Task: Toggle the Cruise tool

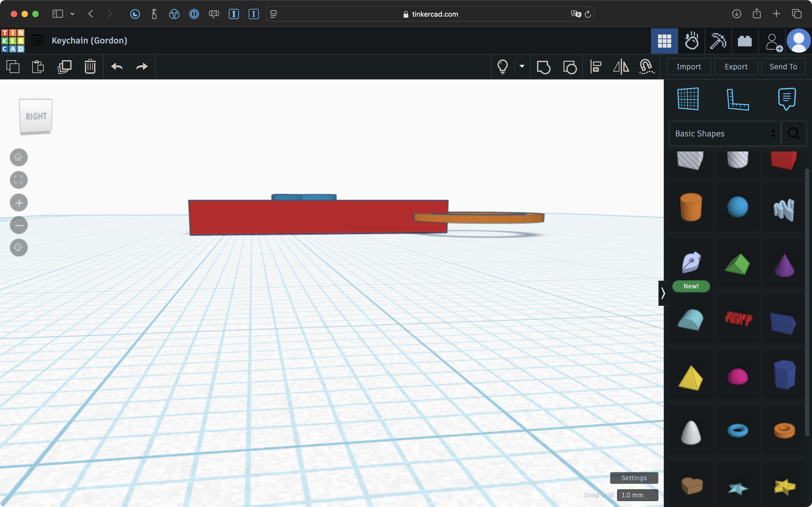Action: click(x=646, y=67)
